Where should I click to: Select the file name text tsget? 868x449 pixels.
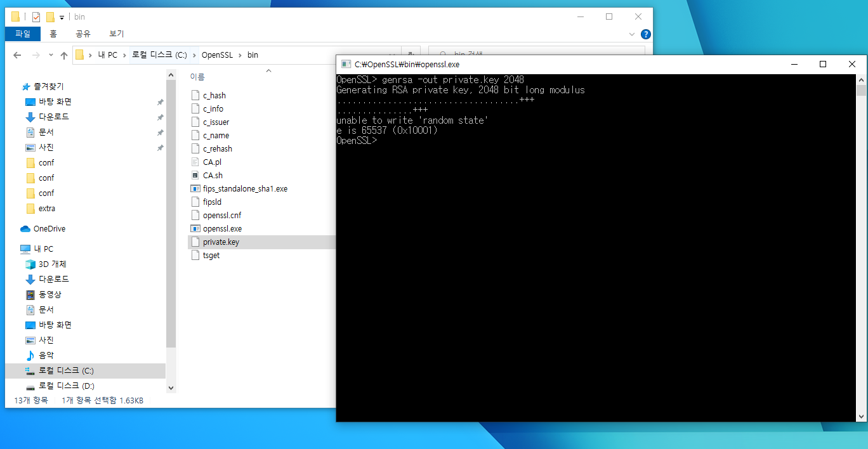[x=211, y=255]
